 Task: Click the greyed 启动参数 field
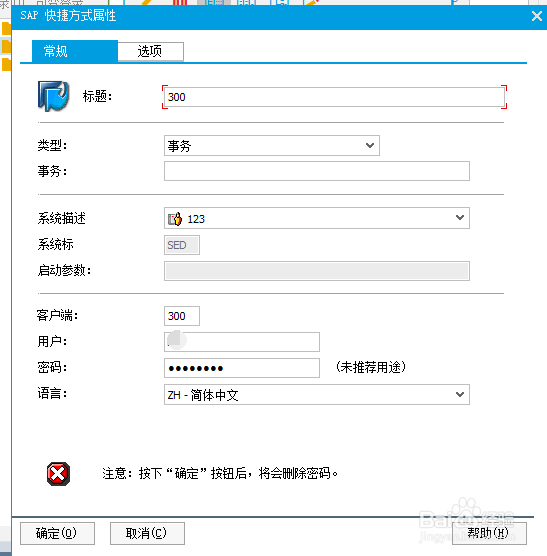[x=317, y=271]
